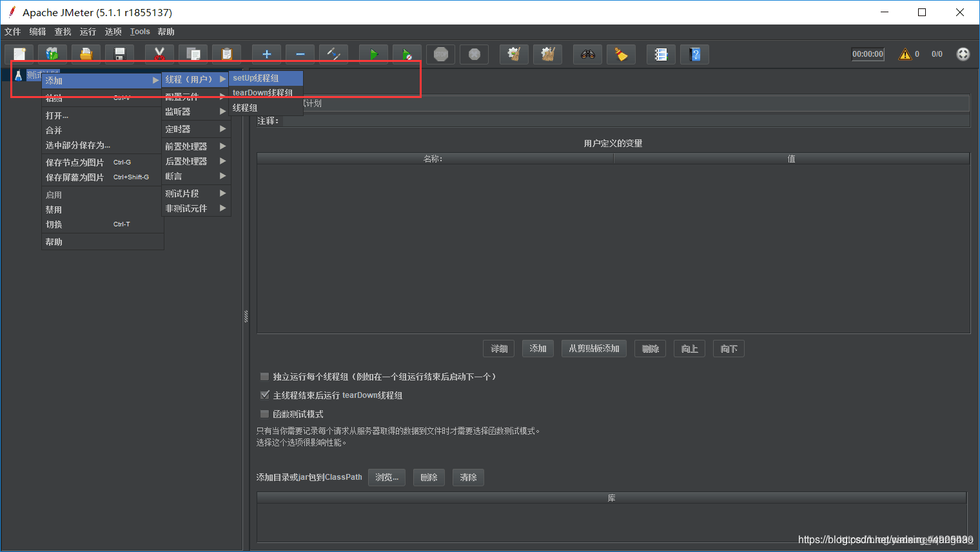Expand the 断言 submenu
The width and height of the screenshot is (980, 552).
coord(196,176)
